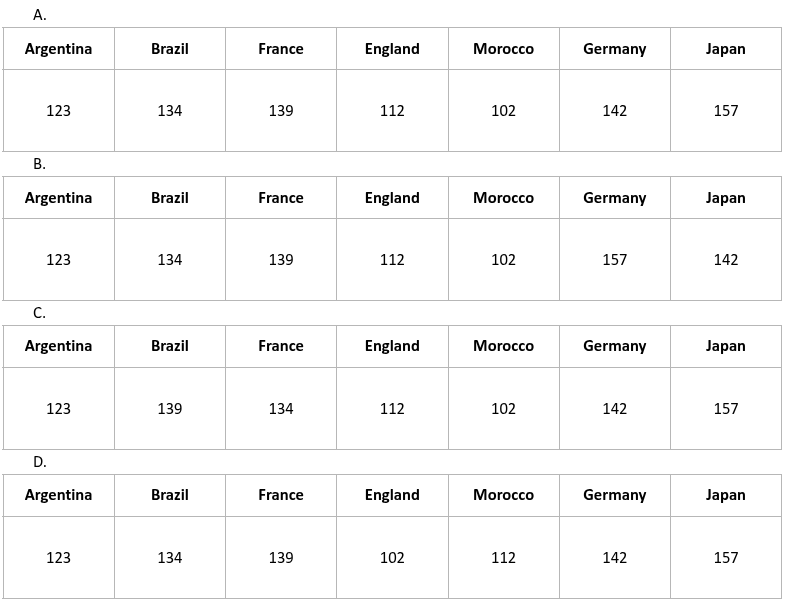
Task: Select the option B label
Action: (x=40, y=164)
